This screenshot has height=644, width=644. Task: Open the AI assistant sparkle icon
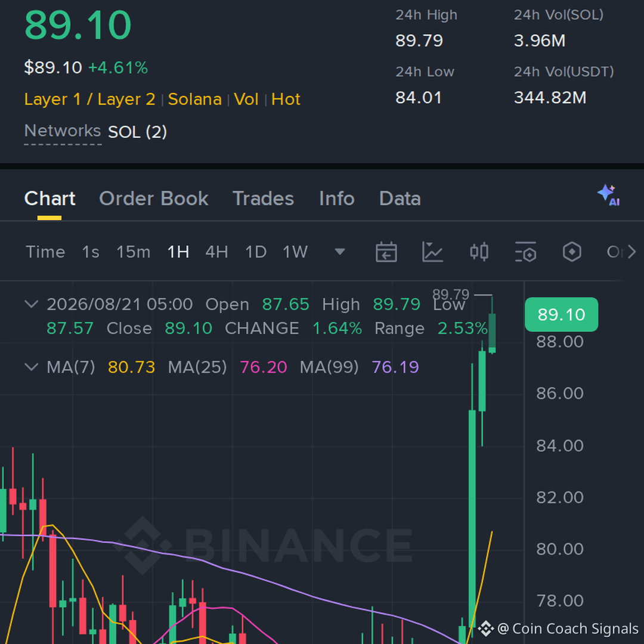coord(608,196)
